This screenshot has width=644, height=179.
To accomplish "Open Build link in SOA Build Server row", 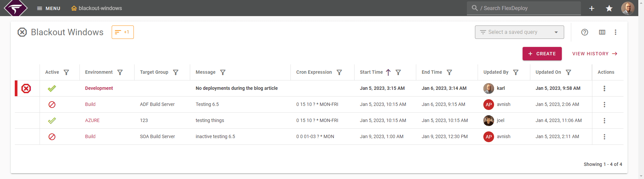I will (90, 136).
